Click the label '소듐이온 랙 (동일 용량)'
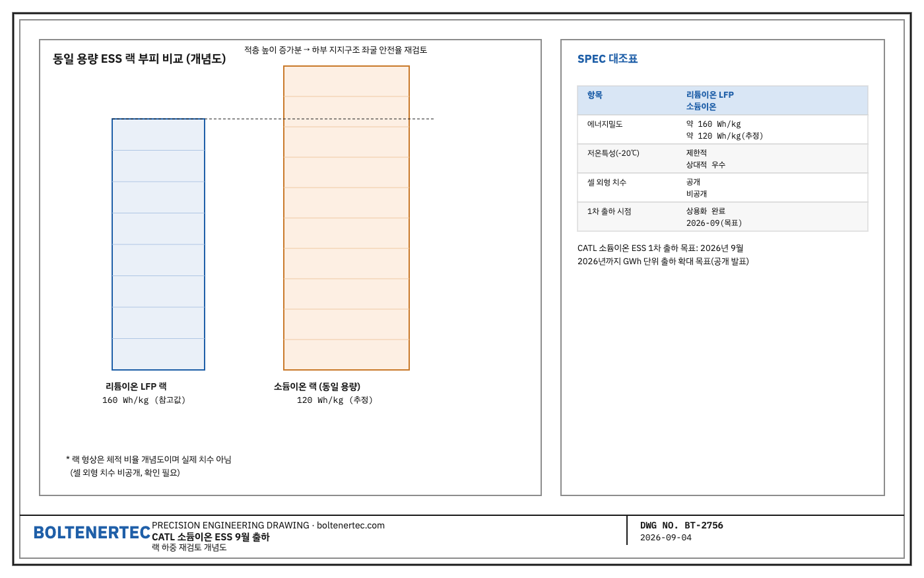The height and width of the screenshot is (578, 924). point(317,386)
